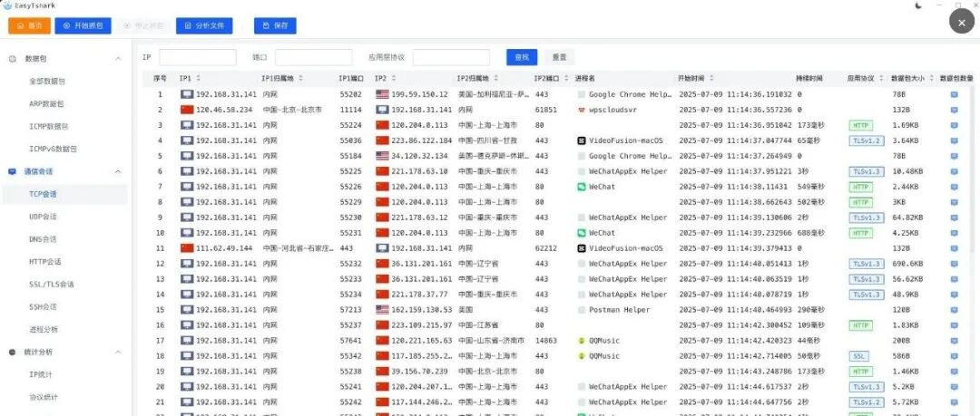View packets icon for row 21

pyautogui.click(x=955, y=402)
